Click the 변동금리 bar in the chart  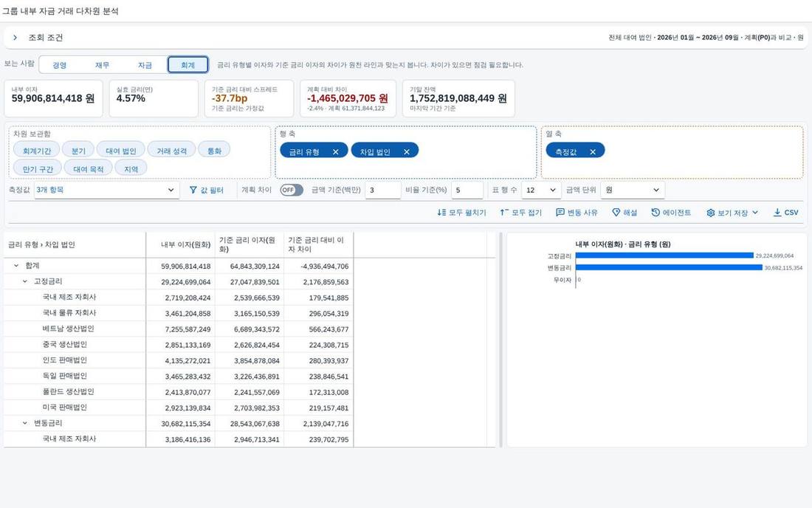click(669, 268)
